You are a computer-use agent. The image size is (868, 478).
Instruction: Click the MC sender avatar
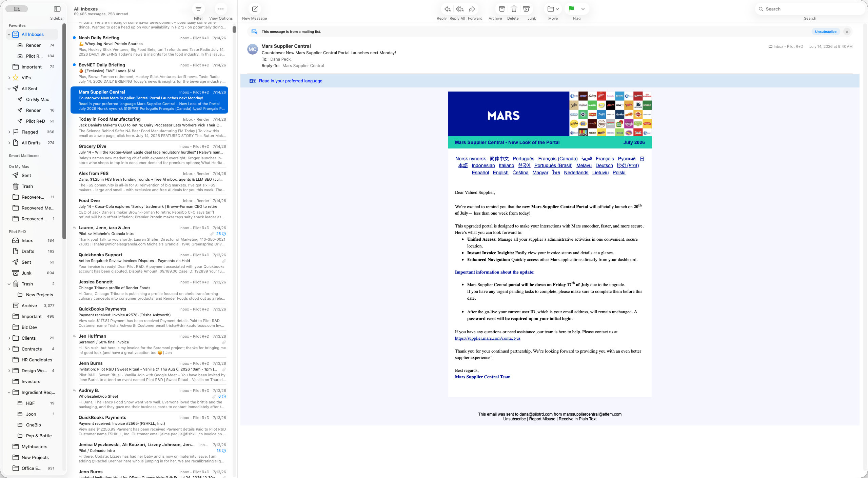click(253, 49)
